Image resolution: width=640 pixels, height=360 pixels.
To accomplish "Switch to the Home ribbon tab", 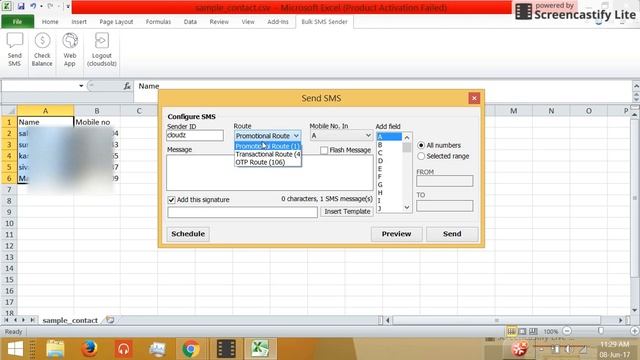I will (x=50, y=22).
